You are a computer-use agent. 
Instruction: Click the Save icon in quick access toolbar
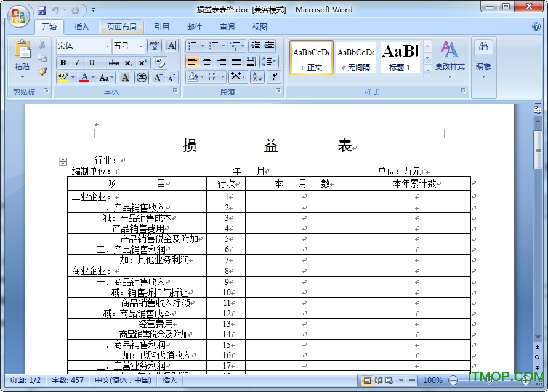(x=42, y=10)
